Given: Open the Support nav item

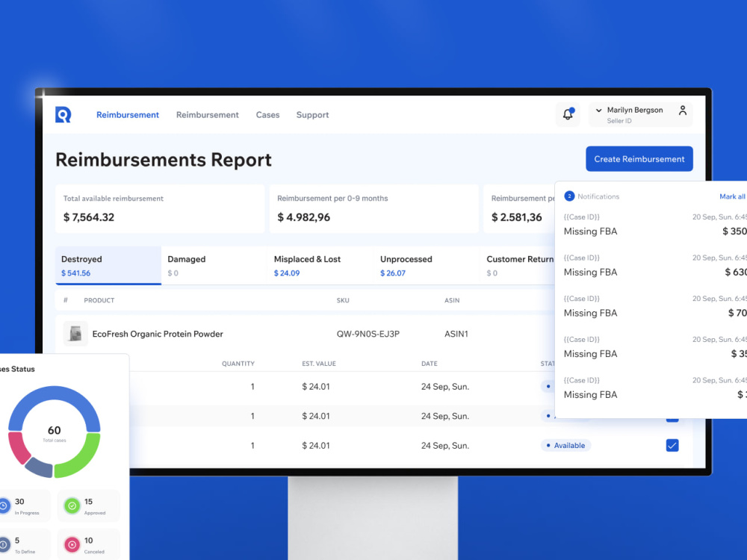Looking at the screenshot, I should tap(312, 115).
